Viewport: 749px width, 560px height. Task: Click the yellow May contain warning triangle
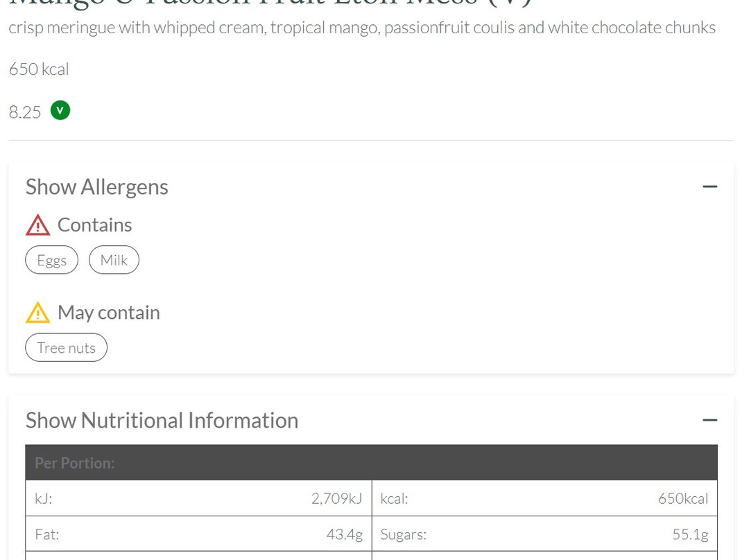coord(37,313)
